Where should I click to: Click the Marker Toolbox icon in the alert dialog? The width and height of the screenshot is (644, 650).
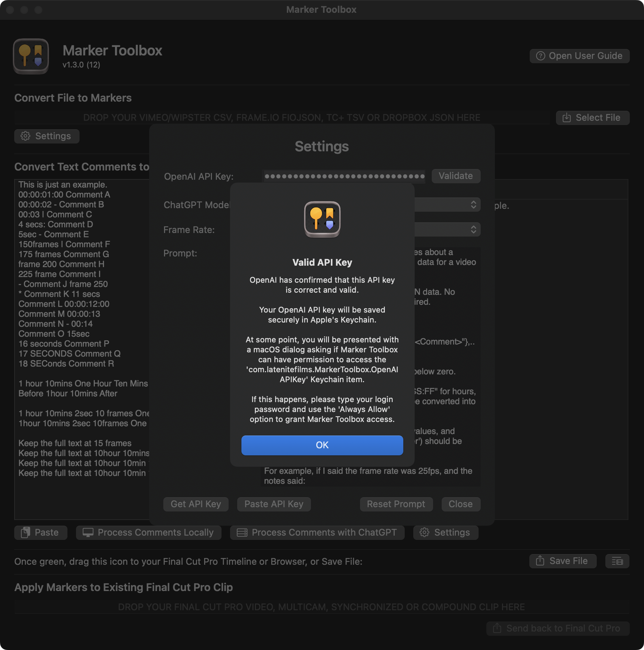pyautogui.click(x=322, y=219)
